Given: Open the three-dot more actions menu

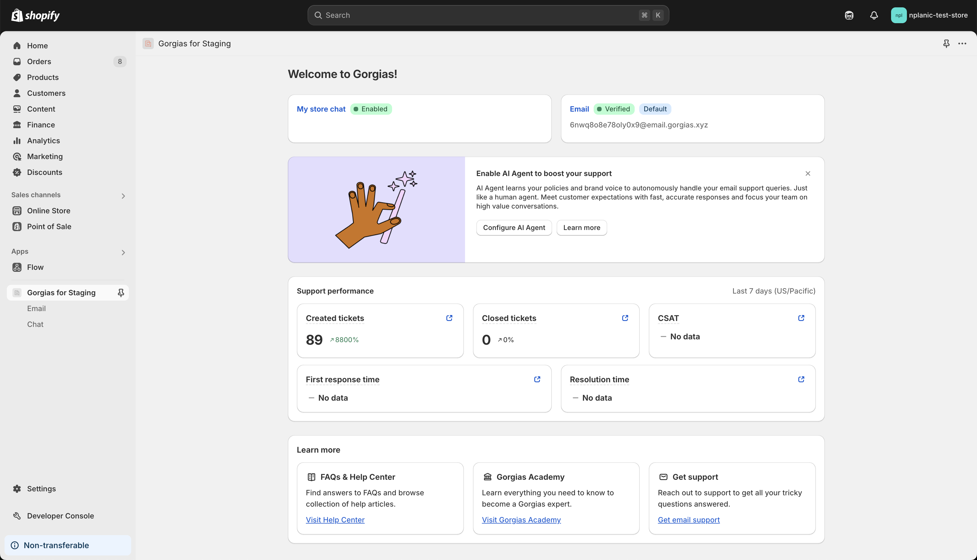Looking at the screenshot, I should (962, 44).
